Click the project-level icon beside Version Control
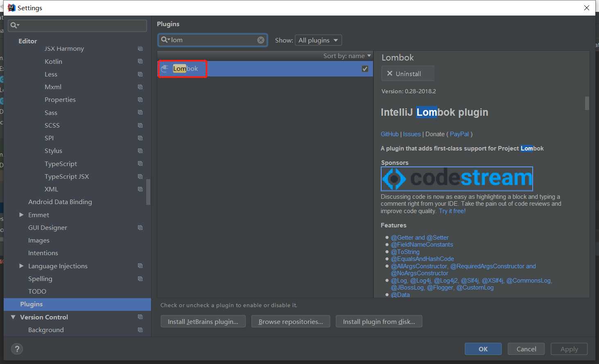The height and width of the screenshot is (364, 599). coord(140,317)
